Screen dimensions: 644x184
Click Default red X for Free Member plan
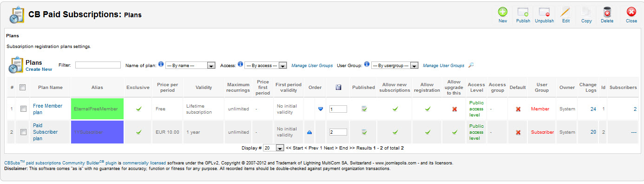pos(518,109)
